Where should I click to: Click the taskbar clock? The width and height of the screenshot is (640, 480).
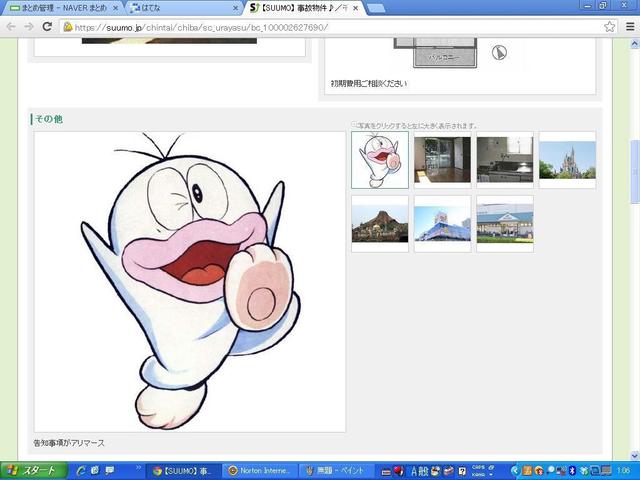tap(623, 471)
